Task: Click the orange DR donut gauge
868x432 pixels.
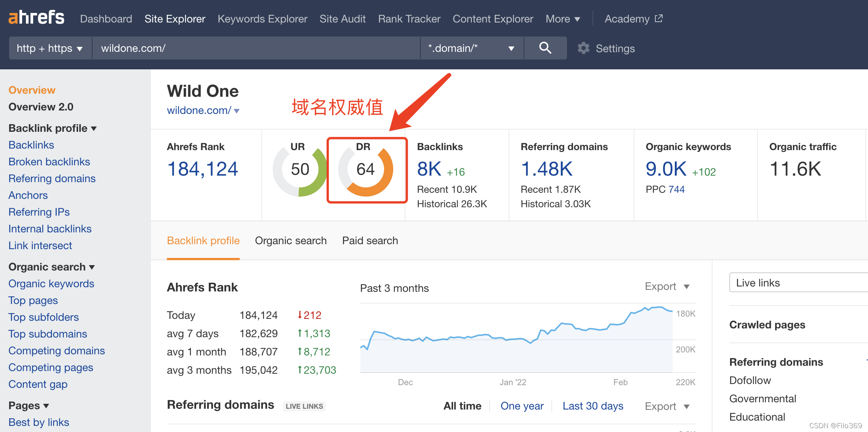Action: 366,170
